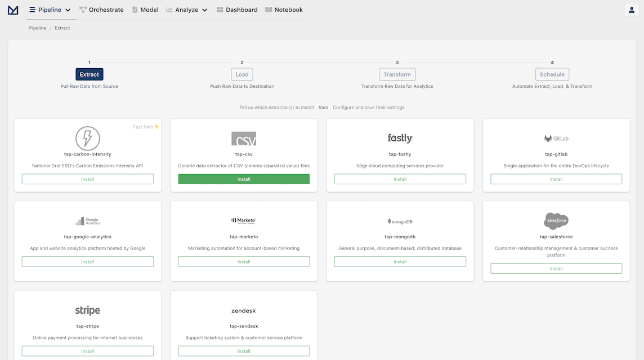Install the tap-zendesk extractor
Screen dimensions: 644x360
244,352
